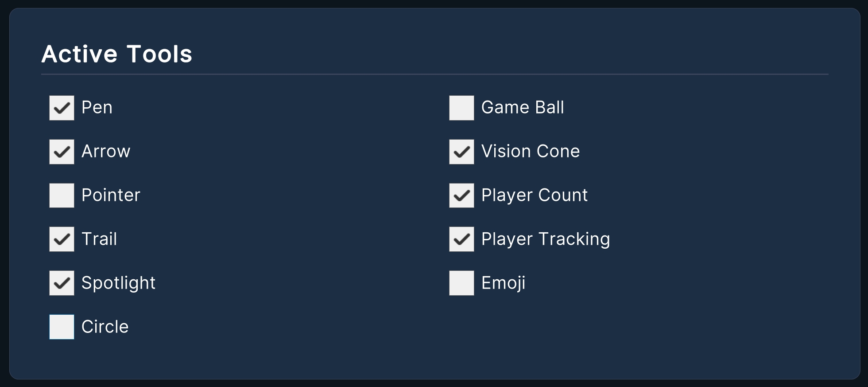Uncheck the Vision Cone checkbox
This screenshot has height=387, width=868.
pos(461,152)
